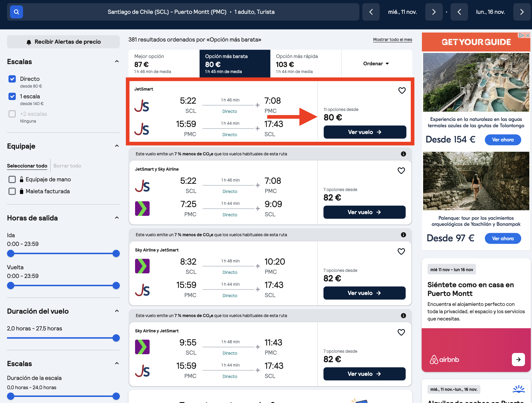Enable the Maleta facturada checkbox
Screen dimensions: 532x403
[x=12, y=191]
